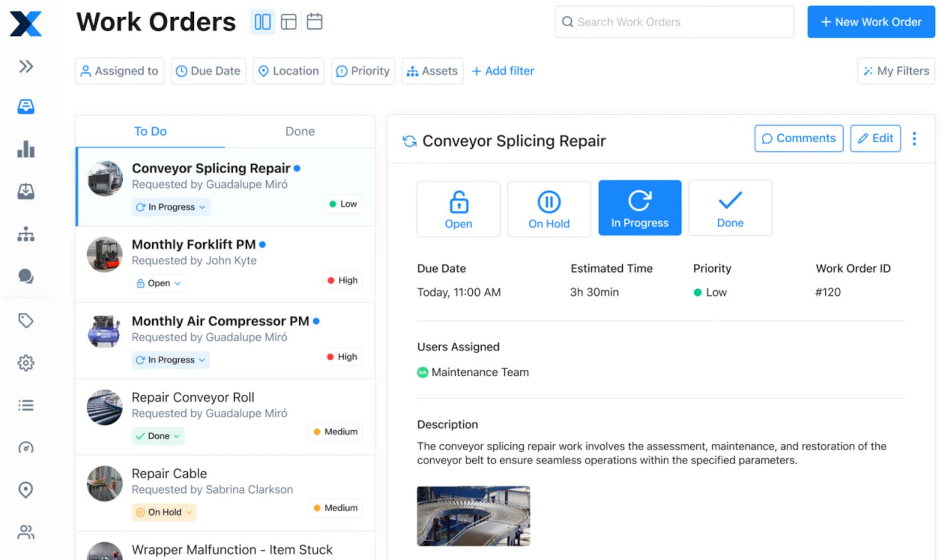
Task: Open the locations pin icon in sidebar
Action: (25, 489)
